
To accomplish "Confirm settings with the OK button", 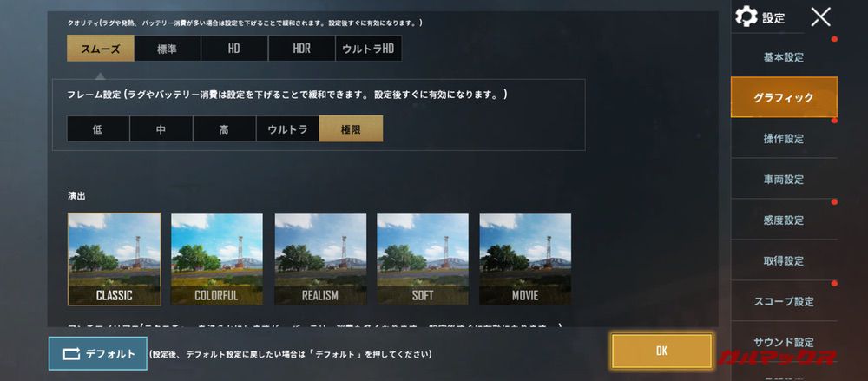I will [x=662, y=351].
